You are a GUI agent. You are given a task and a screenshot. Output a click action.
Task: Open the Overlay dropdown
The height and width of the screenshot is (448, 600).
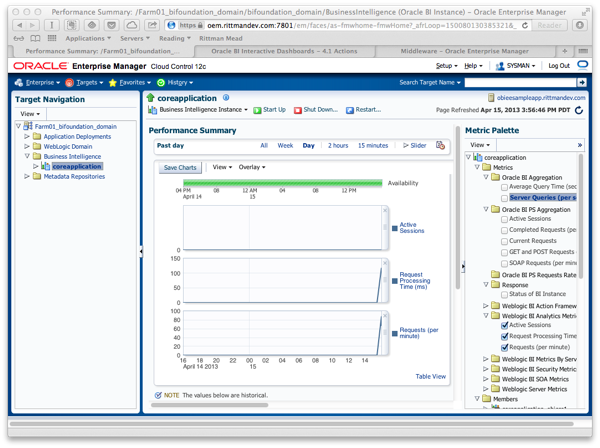252,167
